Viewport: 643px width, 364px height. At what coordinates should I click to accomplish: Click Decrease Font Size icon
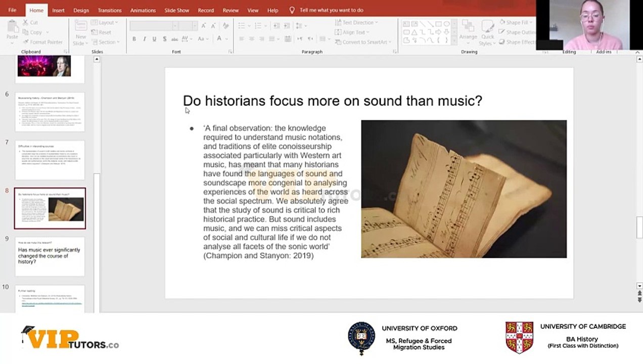(x=212, y=26)
